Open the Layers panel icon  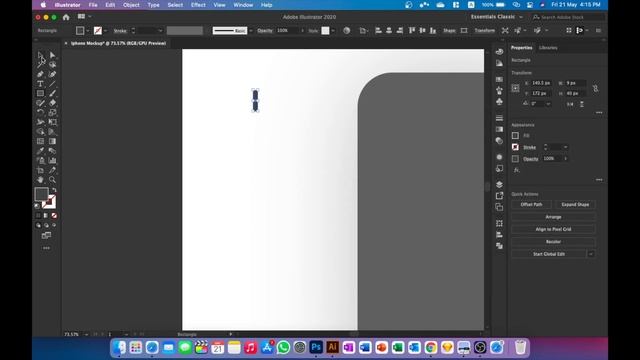tap(499, 184)
